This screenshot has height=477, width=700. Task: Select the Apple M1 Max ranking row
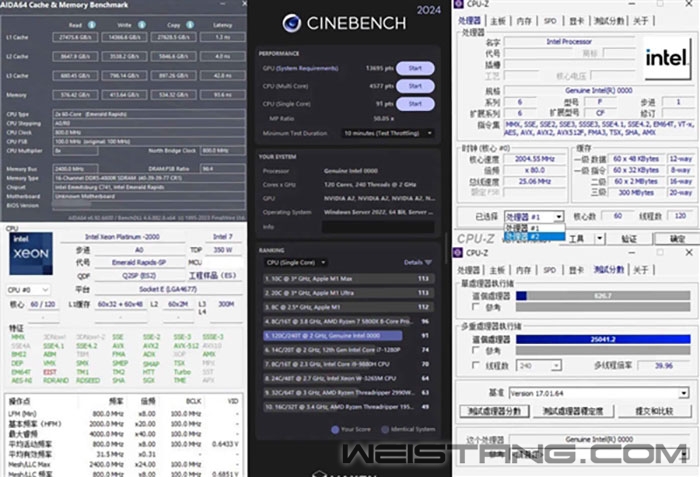(348, 279)
